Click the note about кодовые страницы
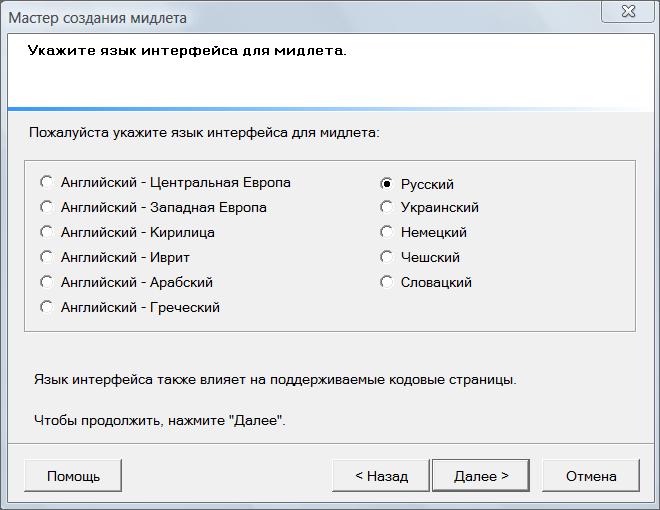The width and height of the screenshot is (660, 510). (273, 380)
